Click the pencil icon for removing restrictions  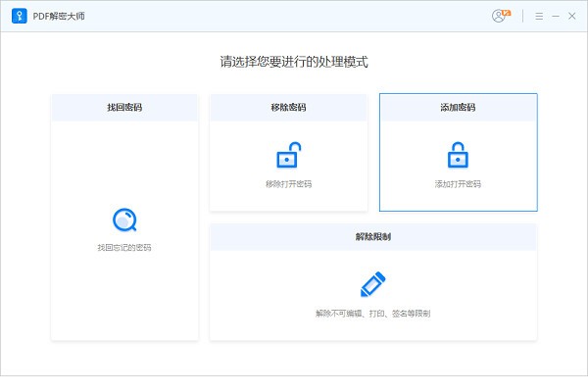pyautogui.click(x=372, y=284)
